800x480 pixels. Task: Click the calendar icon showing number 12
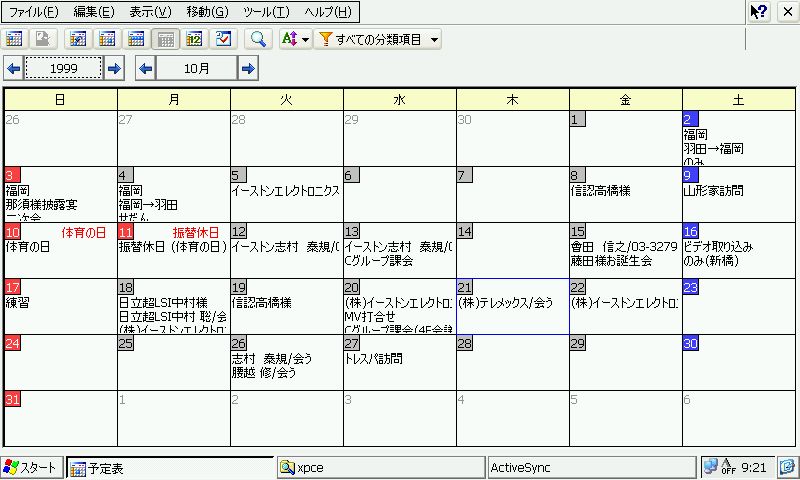[194, 39]
